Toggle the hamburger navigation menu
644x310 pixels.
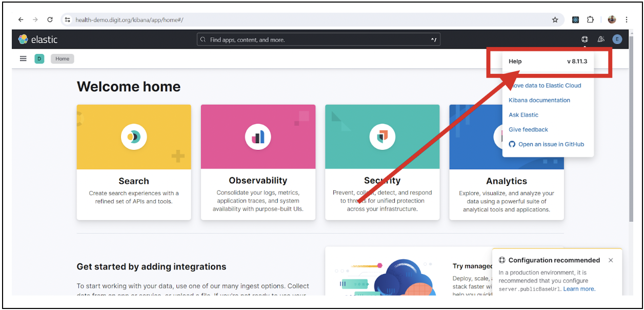point(23,59)
